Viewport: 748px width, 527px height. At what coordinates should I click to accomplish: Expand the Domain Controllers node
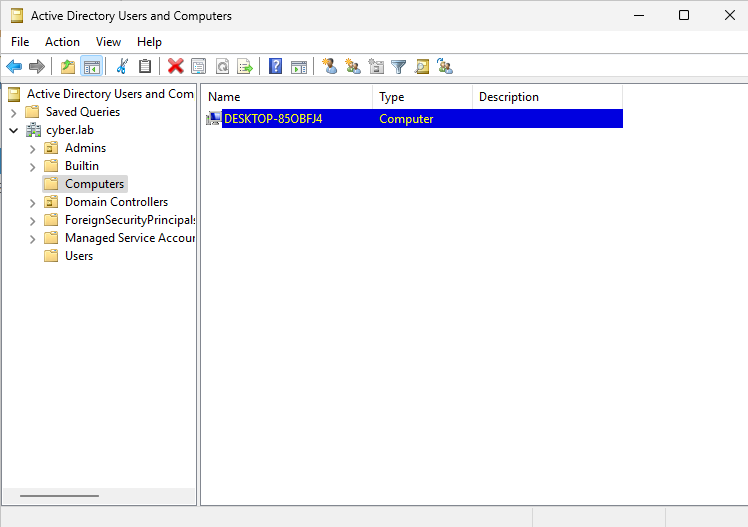point(33,202)
